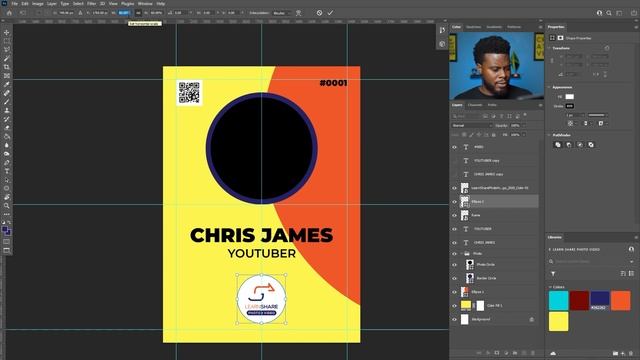Collapse the Colors section in Libraries
The width and height of the screenshot is (640, 360).
[550, 287]
